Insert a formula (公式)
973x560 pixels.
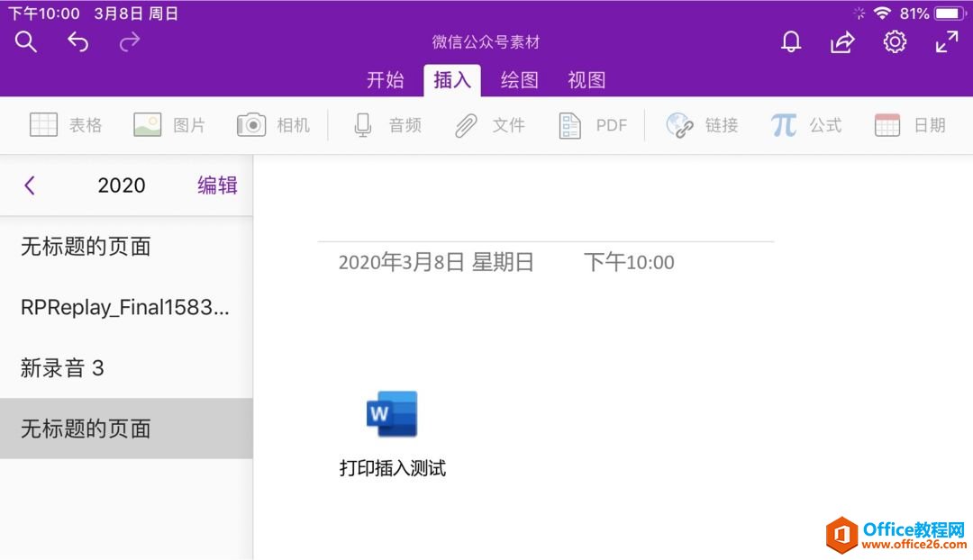806,125
